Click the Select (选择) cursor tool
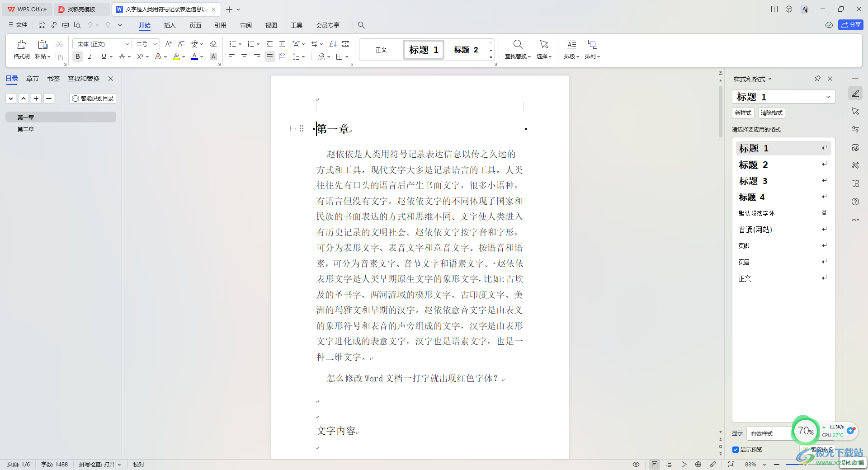This screenshot has width=868, height=470. tap(544, 49)
